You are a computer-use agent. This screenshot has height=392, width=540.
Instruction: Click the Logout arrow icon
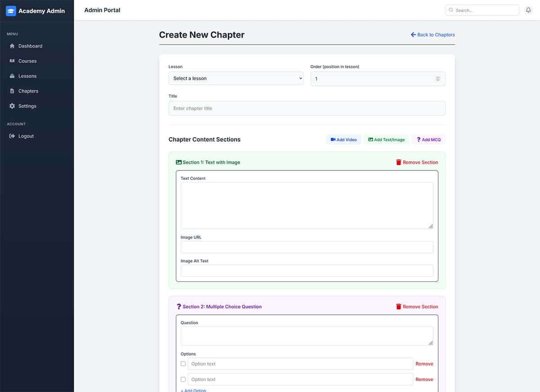click(12, 136)
